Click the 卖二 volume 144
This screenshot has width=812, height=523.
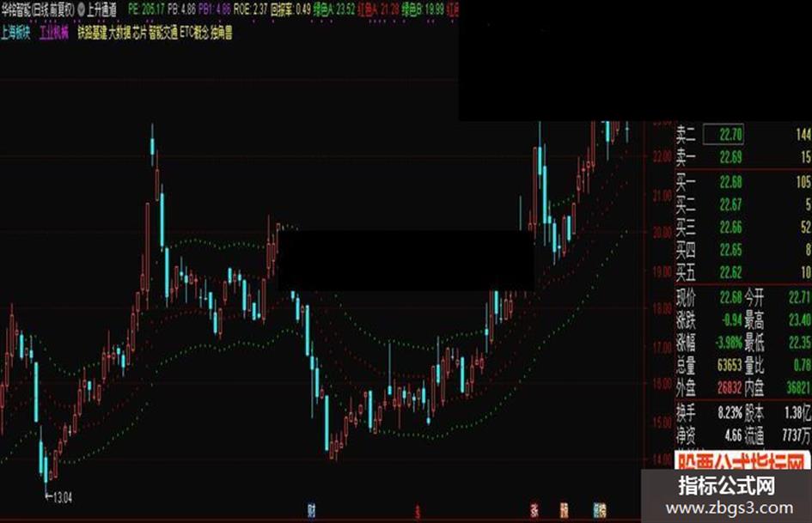tap(803, 135)
